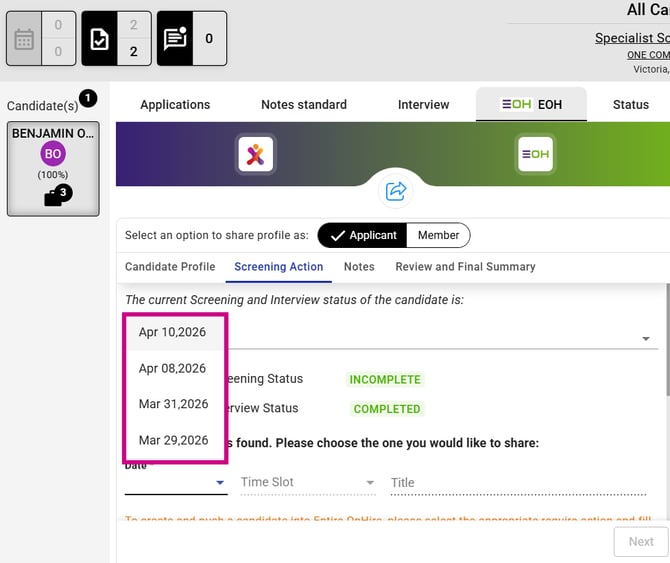Screen dimensions: 670x563
Task: Click the document checkmark icon
Action: 99,39
